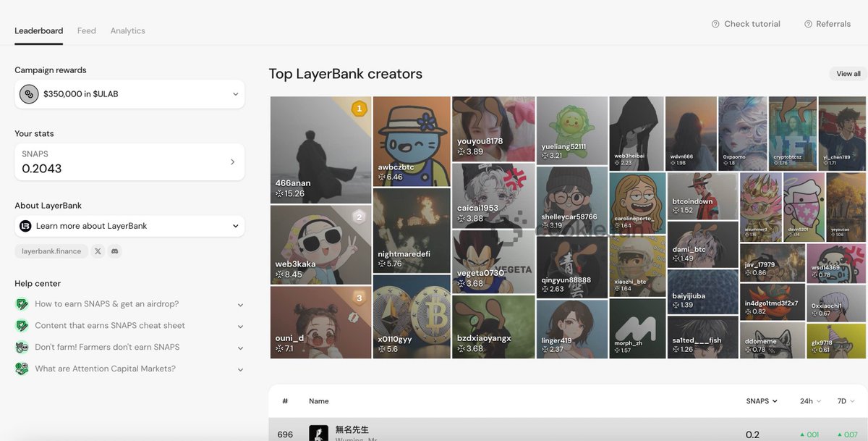Screen dimensions: 868x441
Task: Open the nightmaredefi creator tile
Action: [412, 230]
